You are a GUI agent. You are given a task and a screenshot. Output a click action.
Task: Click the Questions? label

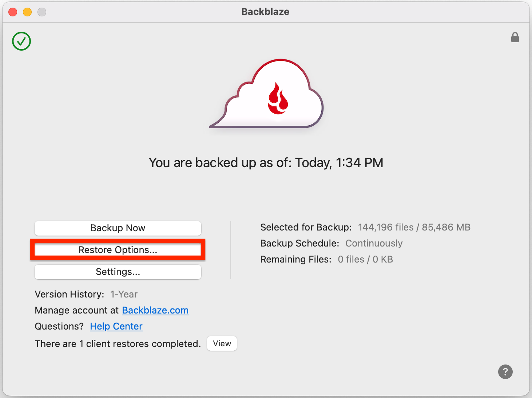(x=59, y=326)
